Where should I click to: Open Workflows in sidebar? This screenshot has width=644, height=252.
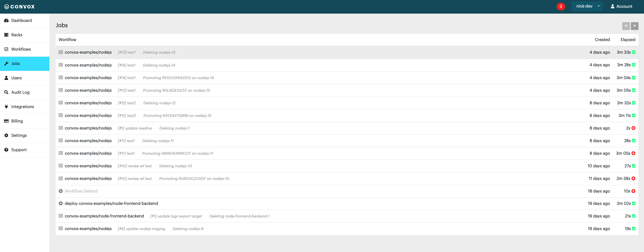25,49
